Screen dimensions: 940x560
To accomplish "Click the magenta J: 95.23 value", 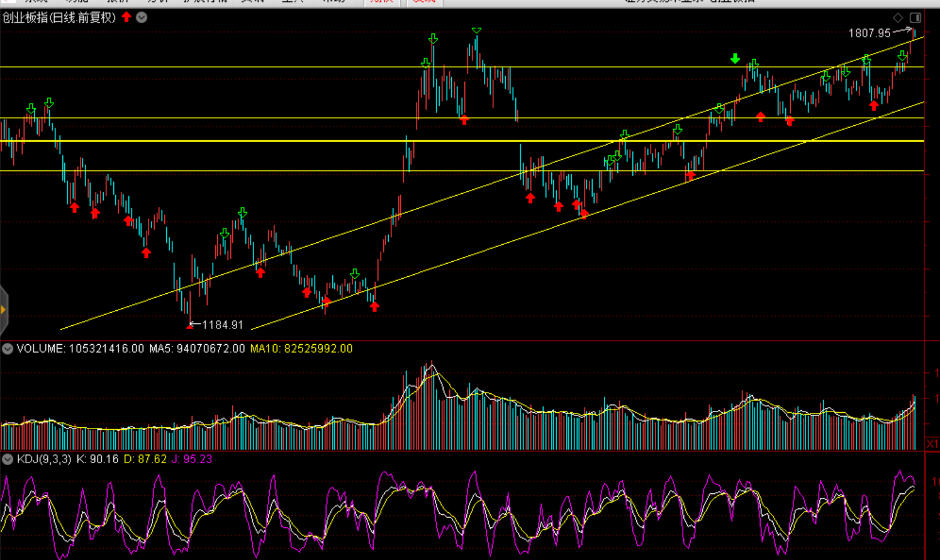I will (192, 459).
